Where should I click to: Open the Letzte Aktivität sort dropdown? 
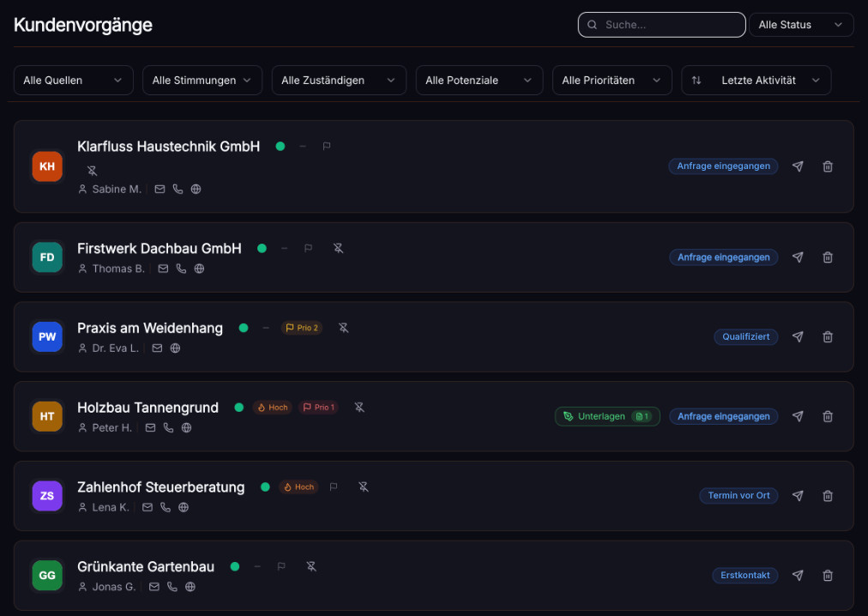click(756, 81)
